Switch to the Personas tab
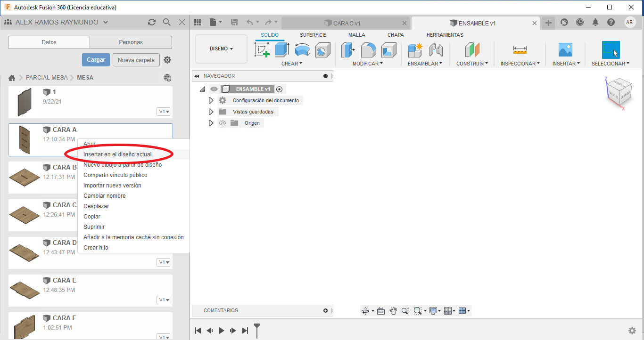 (131, 42)
